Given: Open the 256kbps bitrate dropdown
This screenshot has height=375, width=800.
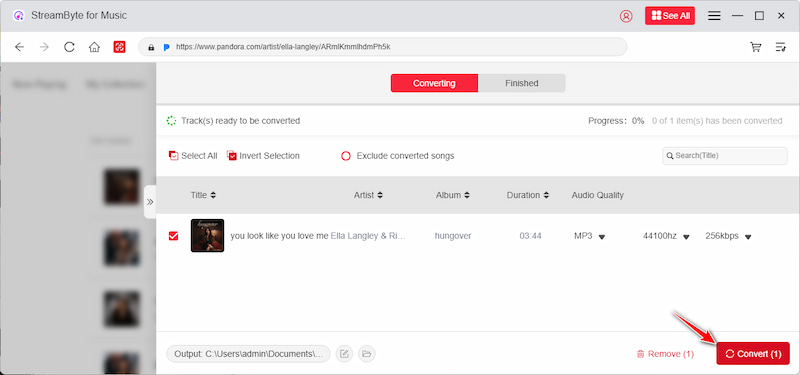Looking at the screenshot, I should (729, 236).
